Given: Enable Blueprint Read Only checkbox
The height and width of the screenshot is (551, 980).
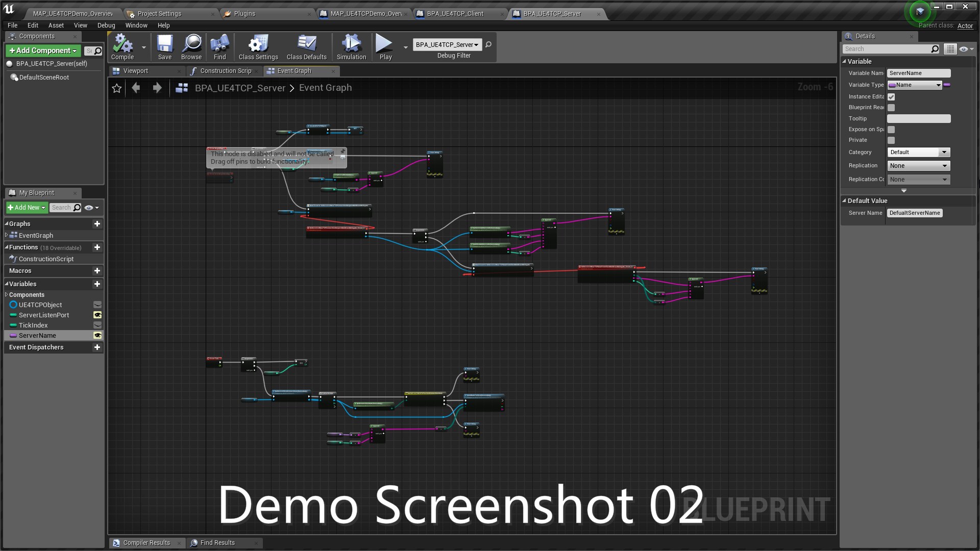Looking at the screenshot, I should point(891,108).
